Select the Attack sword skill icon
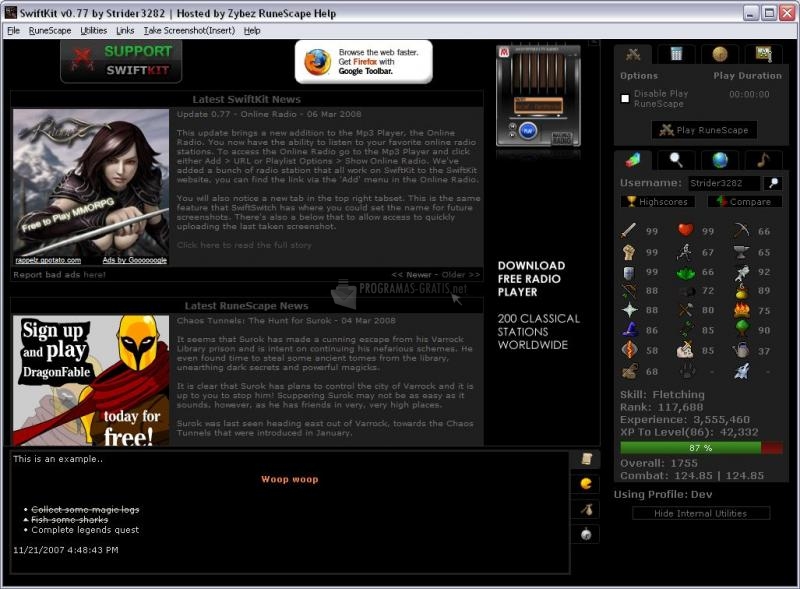Viewport: 800px width, 589px height. pyautogui.click(x=629, y=231)
